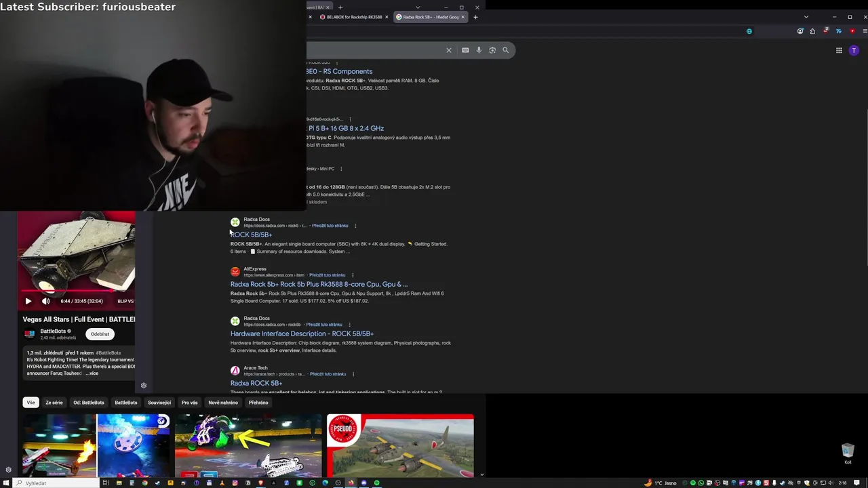The image size is (868, 488).
Task: Click the 2:18 taskbar clock
Action: 843,483
